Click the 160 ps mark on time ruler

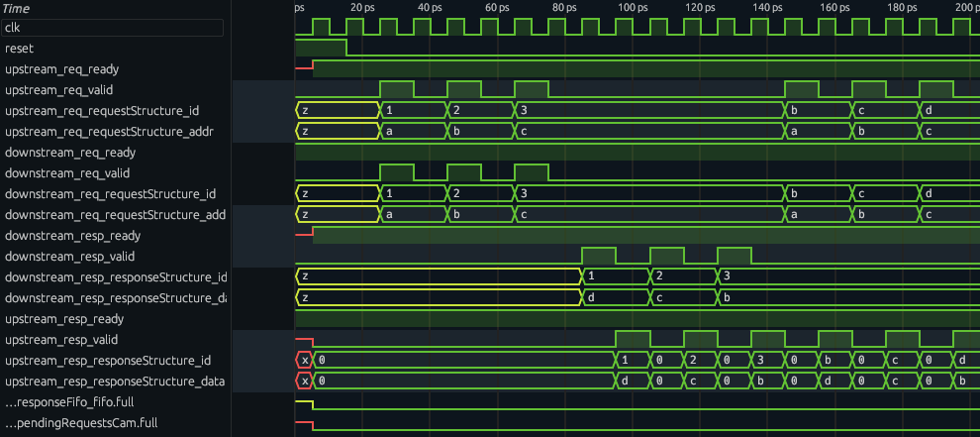(835, 8)
